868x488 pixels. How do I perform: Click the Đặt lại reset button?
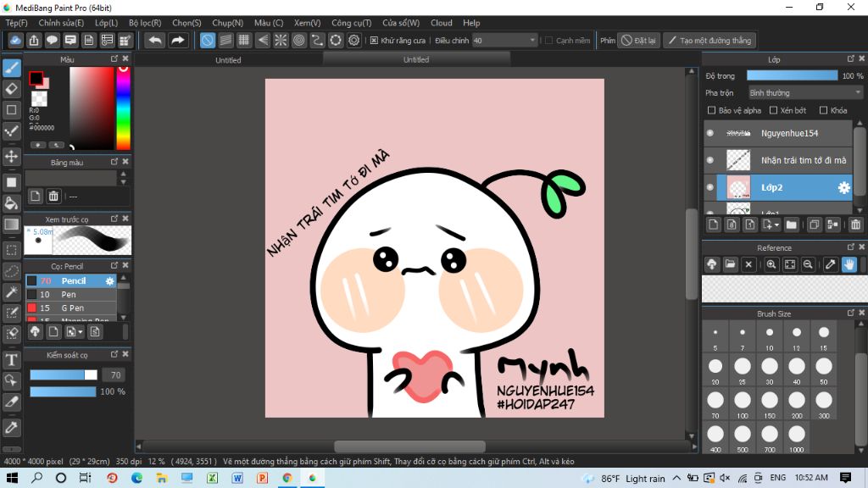[639, 41]
